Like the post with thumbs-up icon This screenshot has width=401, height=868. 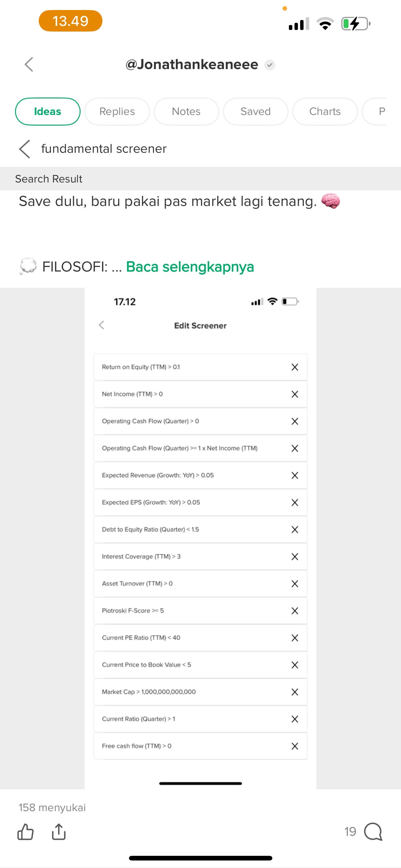coord(26,832)
